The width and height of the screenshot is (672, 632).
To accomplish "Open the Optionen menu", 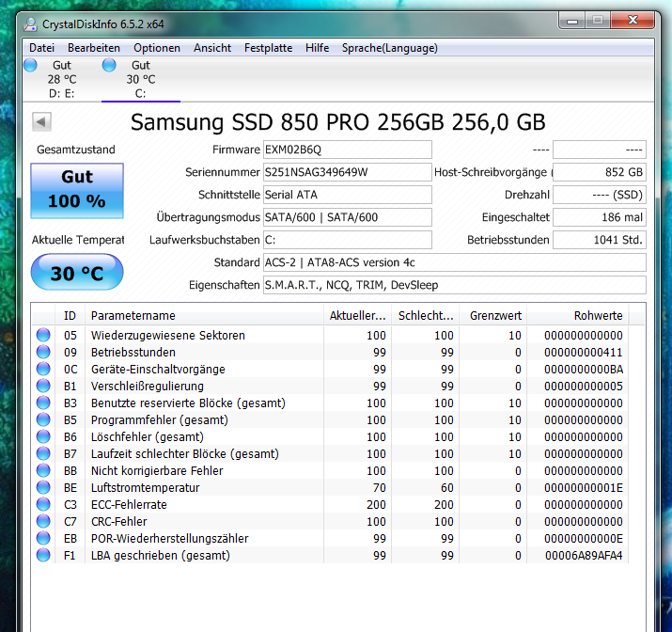I will click(x=157, y=48).
